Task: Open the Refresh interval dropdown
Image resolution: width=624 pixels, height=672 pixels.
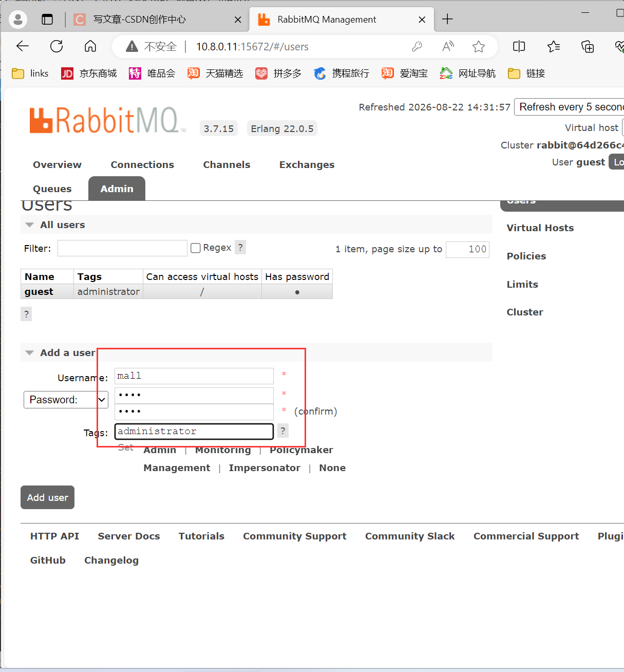Action: coord(569,107)
